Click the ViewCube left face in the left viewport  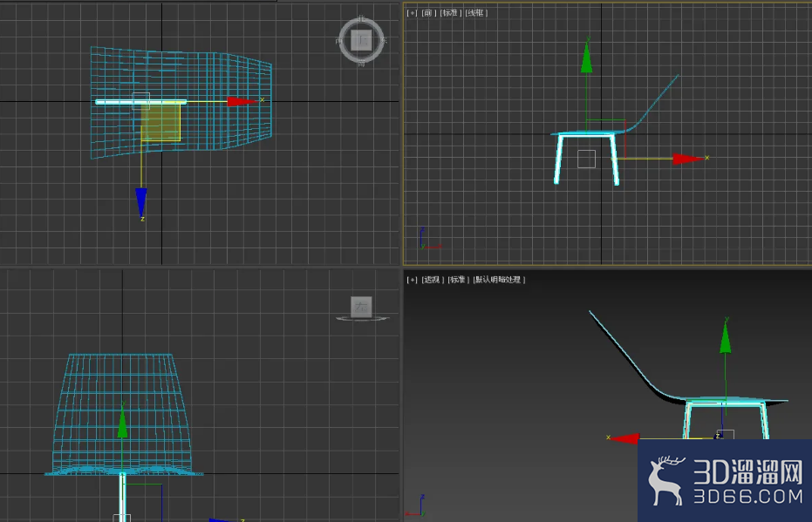[x=361, y=306]
